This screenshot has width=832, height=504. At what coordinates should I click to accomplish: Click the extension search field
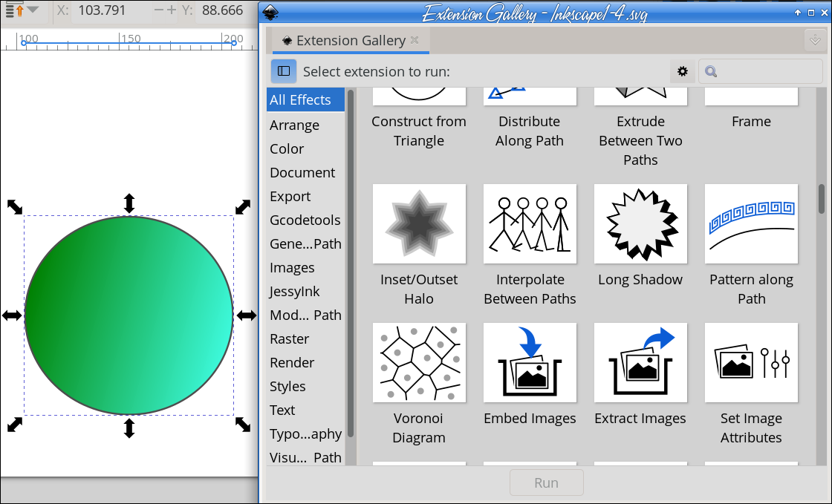(761, 71)
